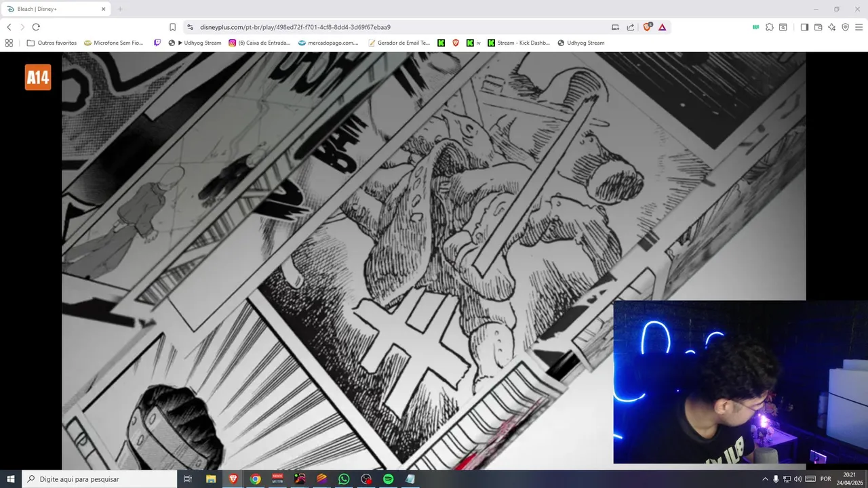
Task: Open the Gerador de Email Te... bookmark
Action: tap(399, 43)
